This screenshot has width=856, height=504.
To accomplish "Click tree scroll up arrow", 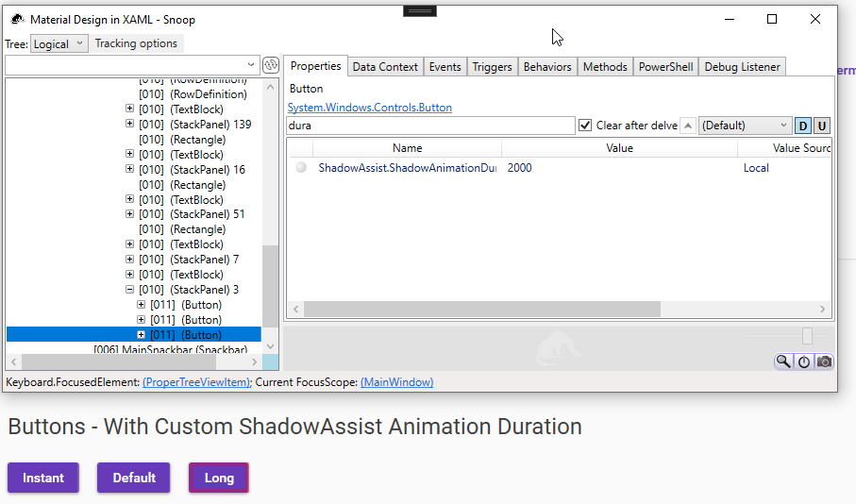I will (x=270, y=87).
